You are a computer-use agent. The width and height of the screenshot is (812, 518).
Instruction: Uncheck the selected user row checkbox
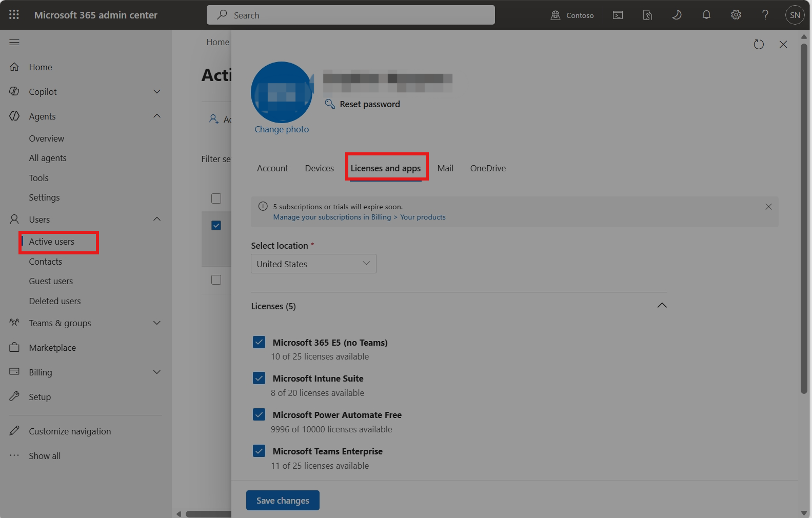(216, 226)
